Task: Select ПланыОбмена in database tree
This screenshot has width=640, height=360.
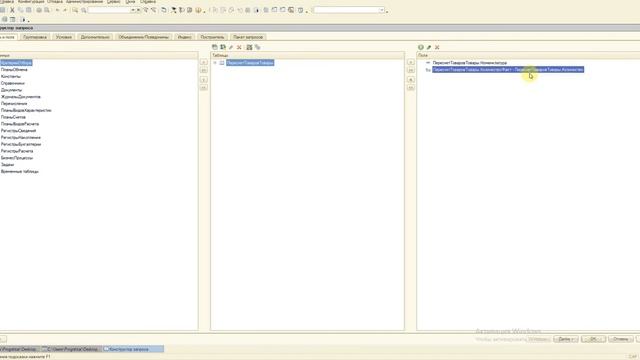Action: tap(14, 70)
